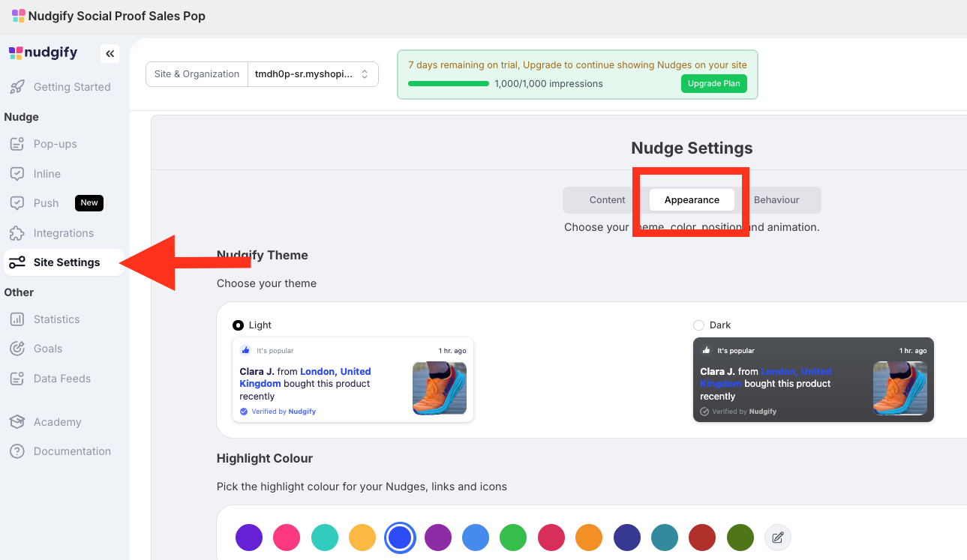Collapse the sidebar with double-chevron icon

[x=110, y=53]
